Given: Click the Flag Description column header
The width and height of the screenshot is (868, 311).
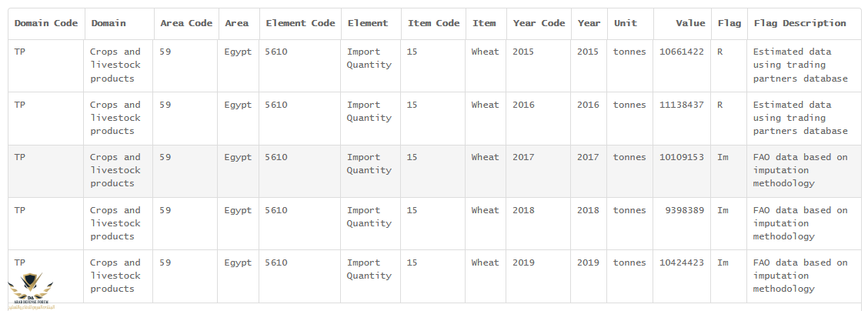Looking at the screenshot, I should point(800,23).
